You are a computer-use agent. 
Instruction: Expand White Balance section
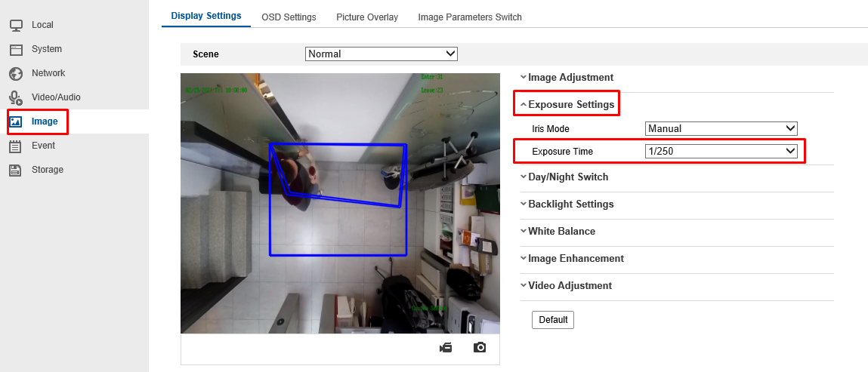pos(558,231)
